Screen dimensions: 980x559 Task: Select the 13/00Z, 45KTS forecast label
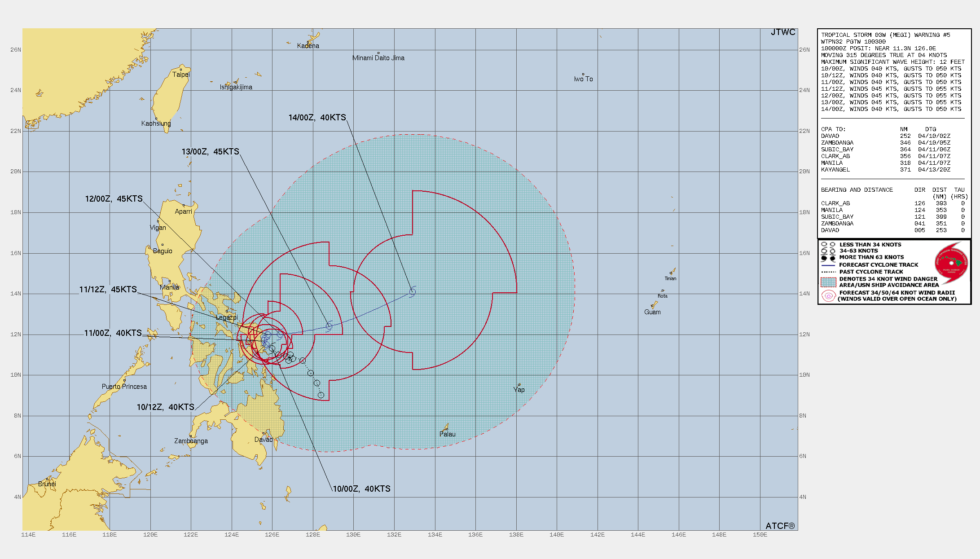[x=210, y=152]
